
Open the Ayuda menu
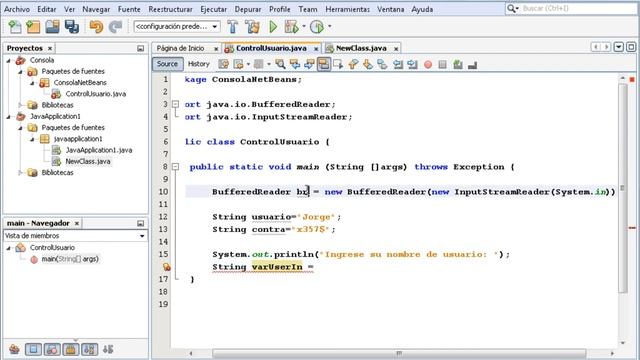[422, 9]
